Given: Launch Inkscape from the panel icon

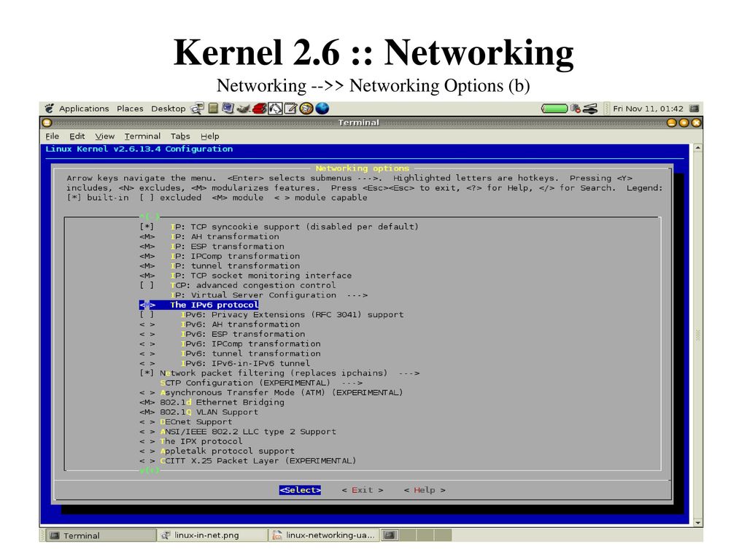Looking at the screenshot, I should point(275,109).
